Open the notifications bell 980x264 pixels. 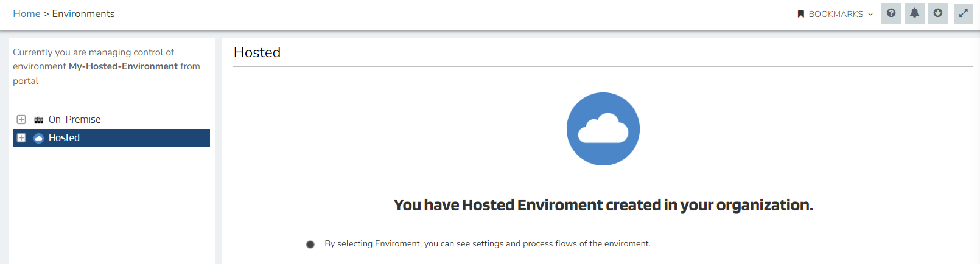[x=914, y=13]
